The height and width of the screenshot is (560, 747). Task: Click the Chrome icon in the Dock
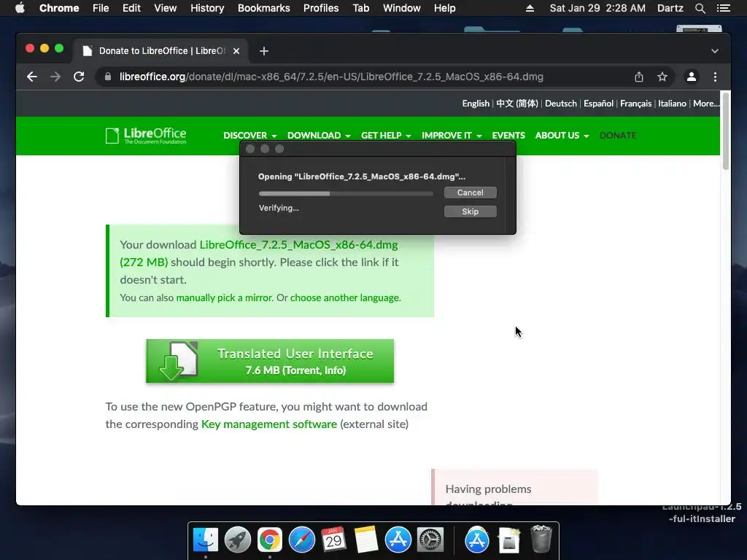pyautogui.click(x=270, y=540)
